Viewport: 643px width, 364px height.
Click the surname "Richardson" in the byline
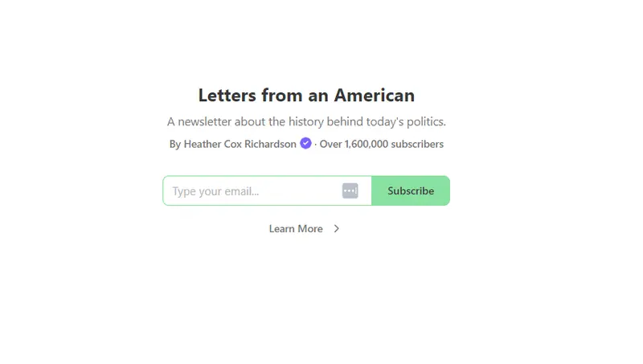272,145
